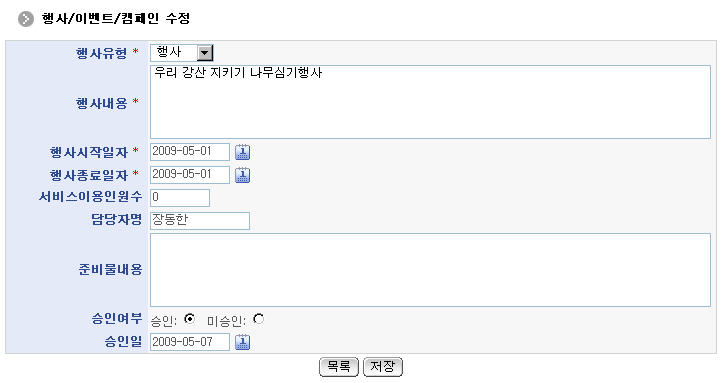Expand the 행사유형 dropdown arrow
Screen dimensions: 728x383
tap(205, 53)
